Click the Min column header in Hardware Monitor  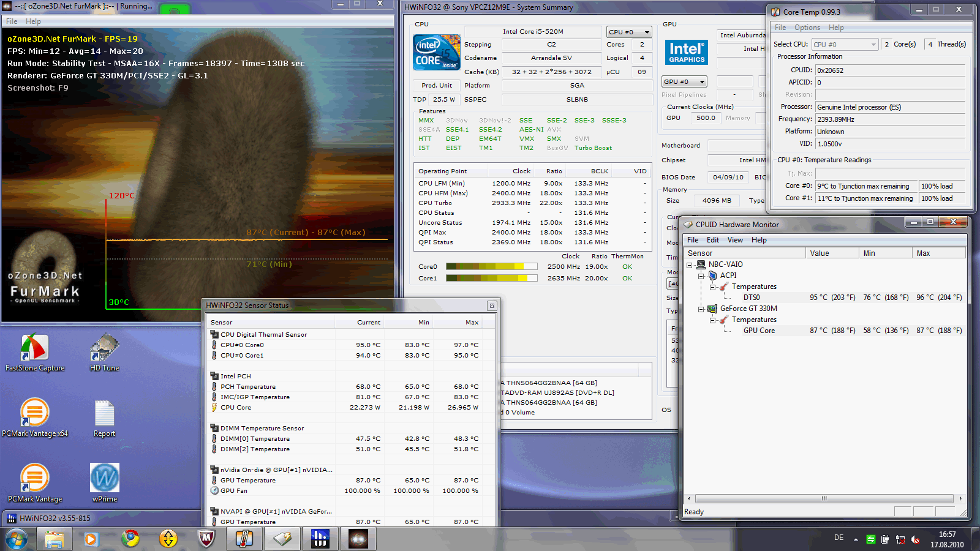coord(886,253)
